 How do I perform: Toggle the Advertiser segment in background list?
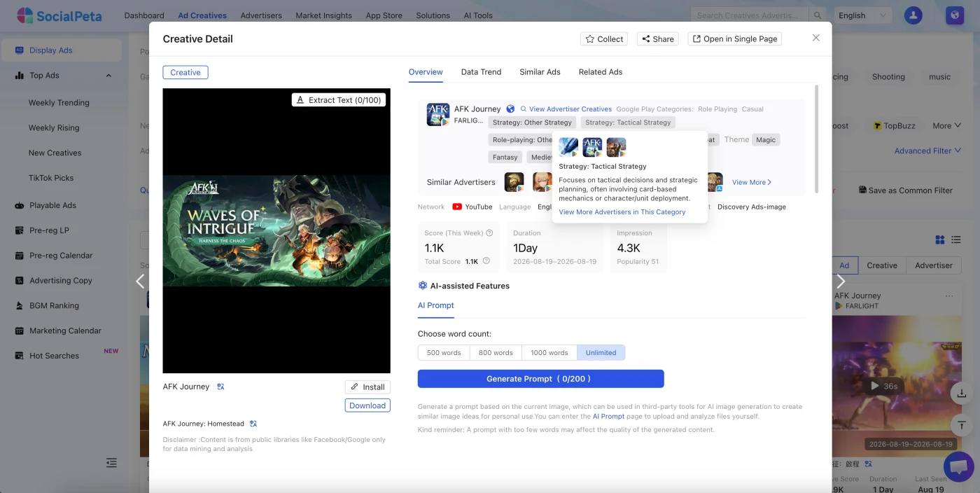tap(934, 265)
